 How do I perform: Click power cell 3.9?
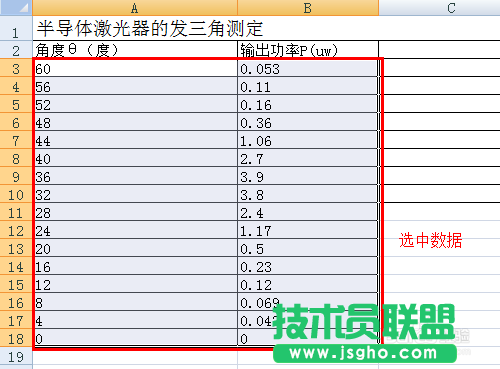308,176
